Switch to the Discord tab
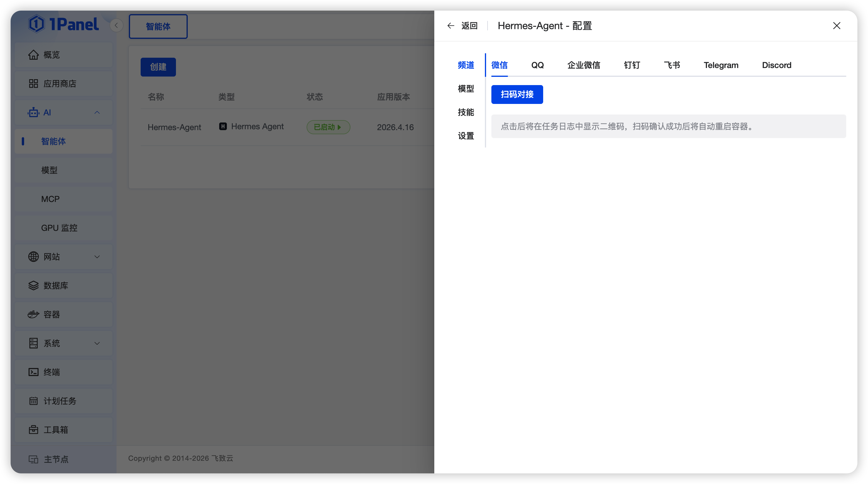Screen dimensions: 868x484 [777, 65]
